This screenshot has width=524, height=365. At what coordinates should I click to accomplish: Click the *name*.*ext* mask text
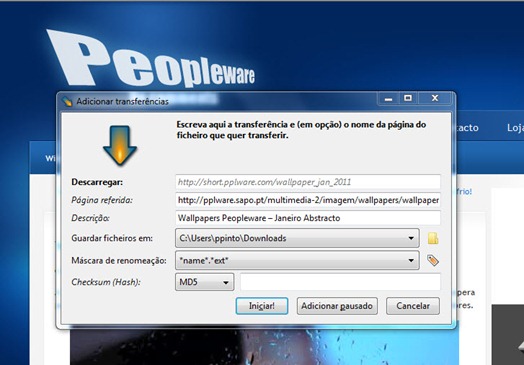pos(204,260)
